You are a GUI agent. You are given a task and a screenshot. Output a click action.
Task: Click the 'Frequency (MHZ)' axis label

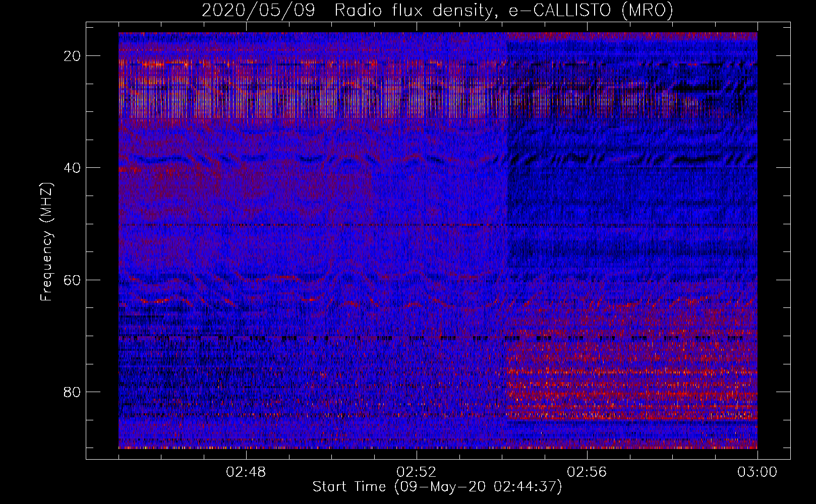46,242
